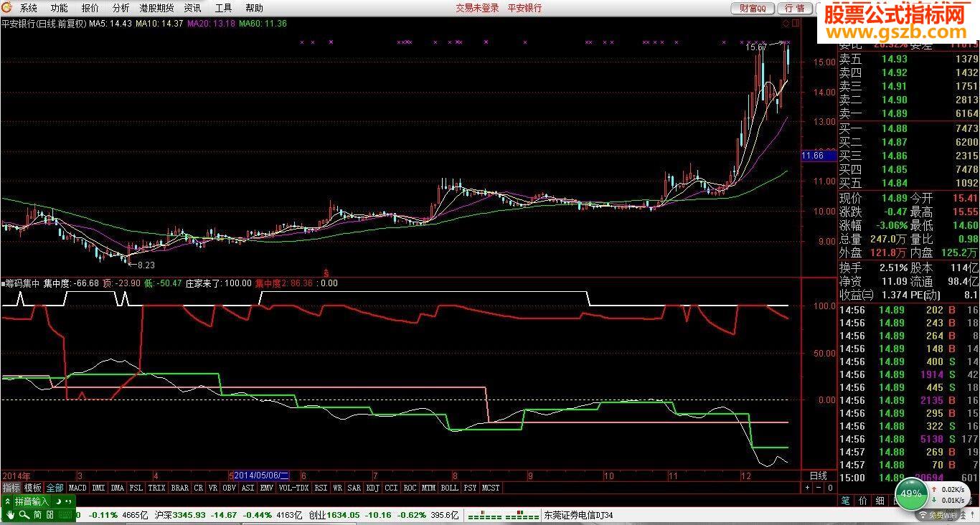Image resolution: width=980 pixels, height=525 pixels.
Task: Select the 指标 tab
Action: (x=11, y=488)
